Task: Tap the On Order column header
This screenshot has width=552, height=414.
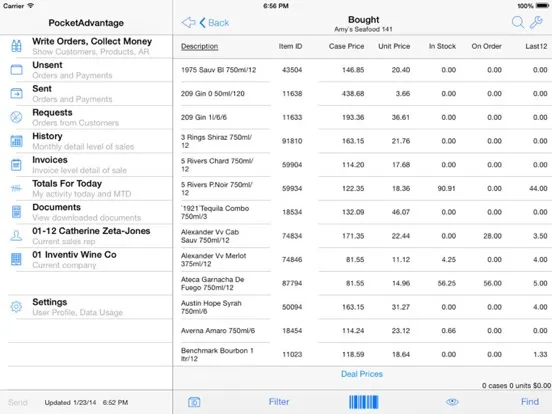Action: (487, 46)
